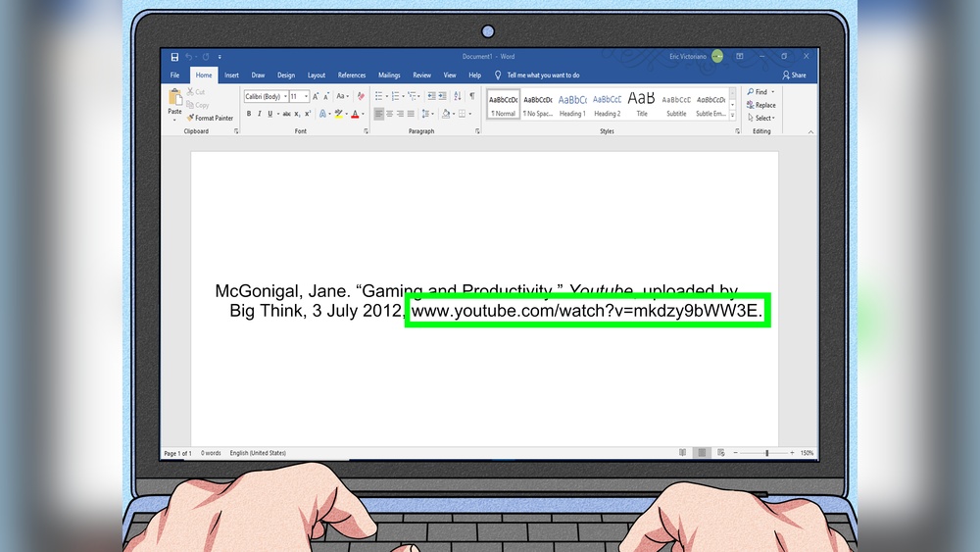Viewport: 980px width, 552px height.
Task: Switch to the Layout tab
Action: tap(317, 75)
